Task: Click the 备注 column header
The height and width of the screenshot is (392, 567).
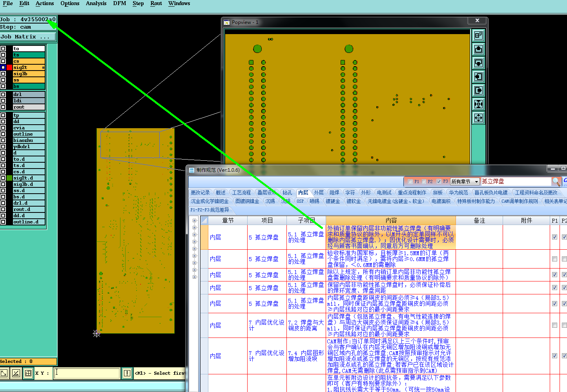Action: click(x=479, y=220)
